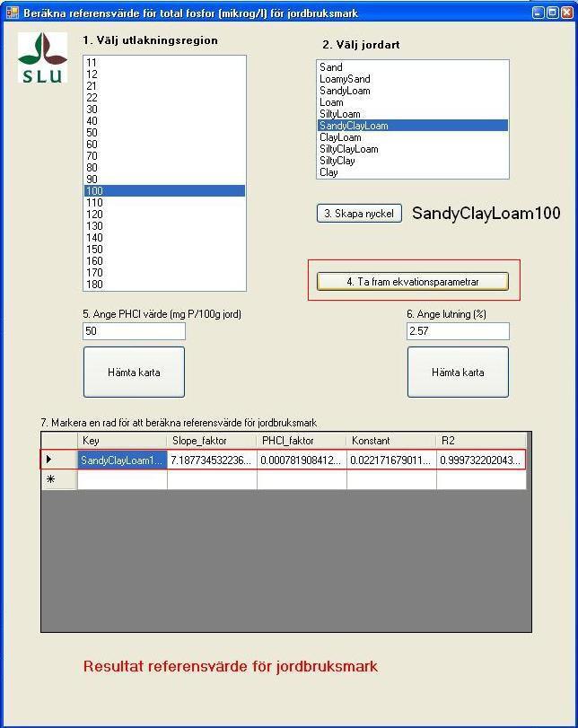Focus the PHCl värde input field
This screenshot has height=728, width=578.
point(134,331)
